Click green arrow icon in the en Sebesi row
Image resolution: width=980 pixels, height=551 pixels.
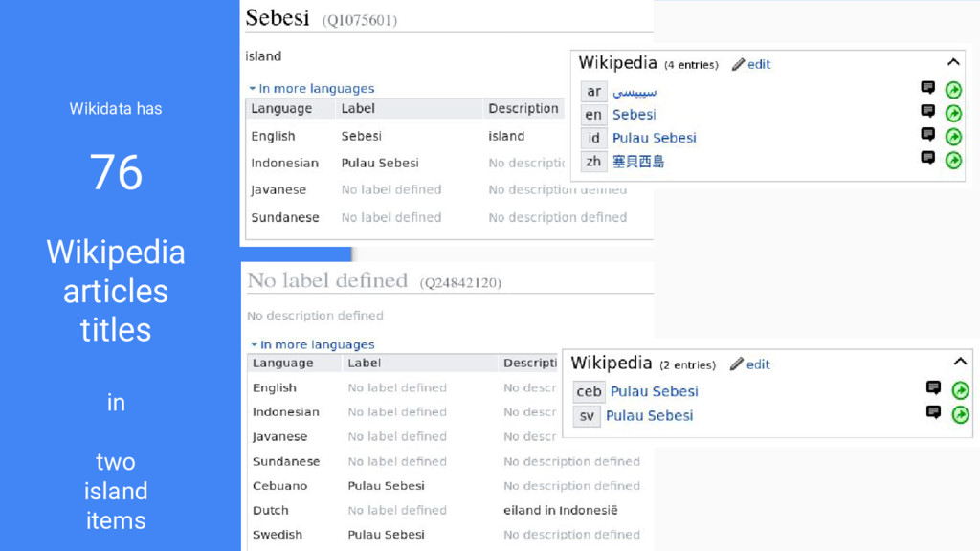pos(953,113)
